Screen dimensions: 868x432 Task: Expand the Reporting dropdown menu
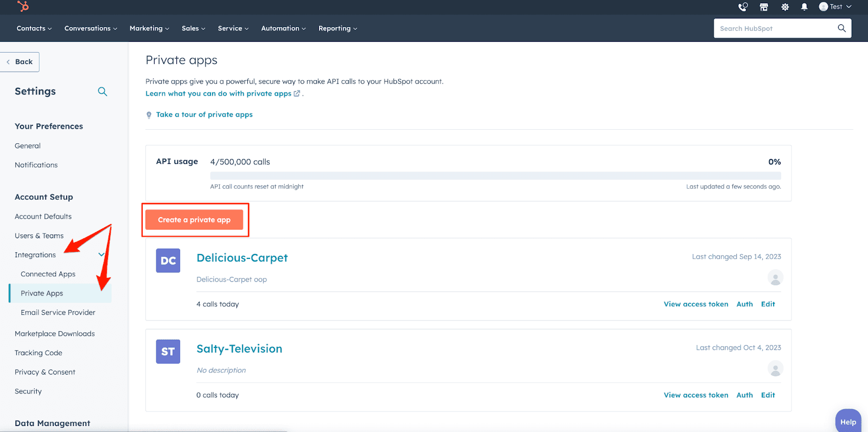(337, 28)
